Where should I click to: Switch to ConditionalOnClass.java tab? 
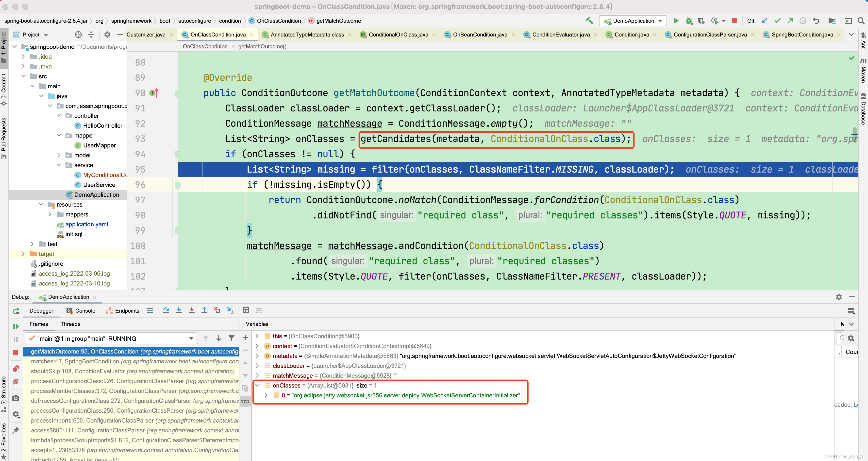click(398, 35)
